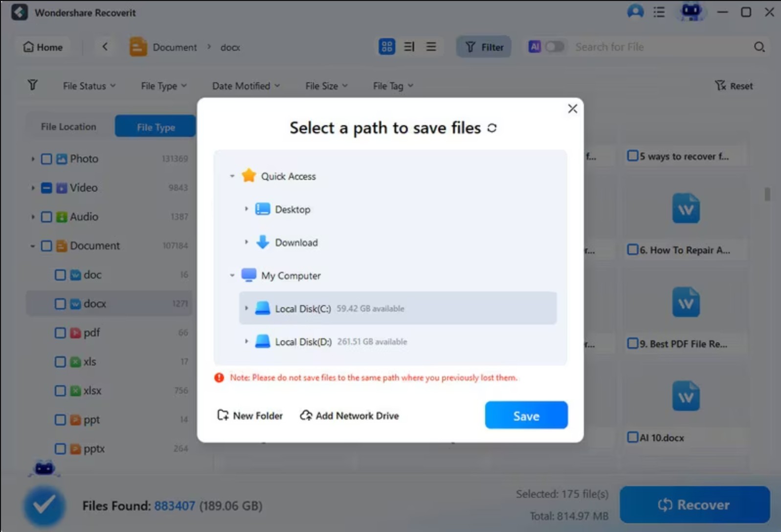Open the list menu icon in title bar
The width and height of the screenshot is (781, 532).
click(x=659, y=12)
